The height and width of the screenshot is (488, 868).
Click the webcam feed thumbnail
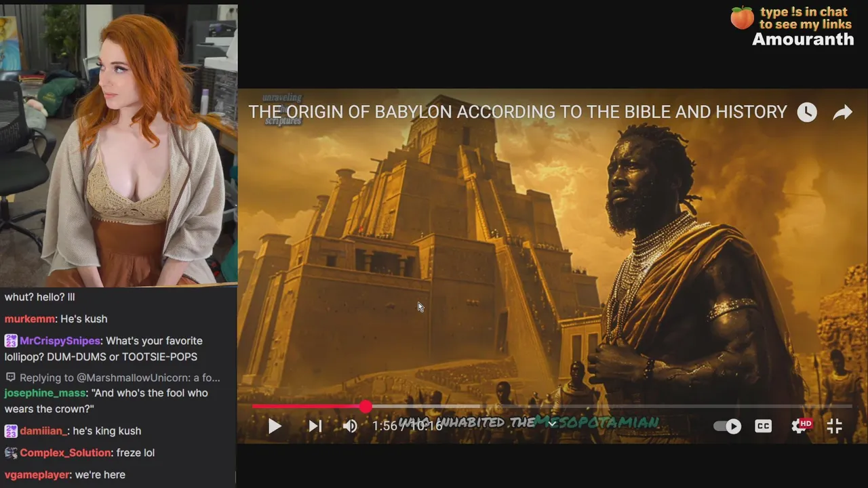(119, 145)
